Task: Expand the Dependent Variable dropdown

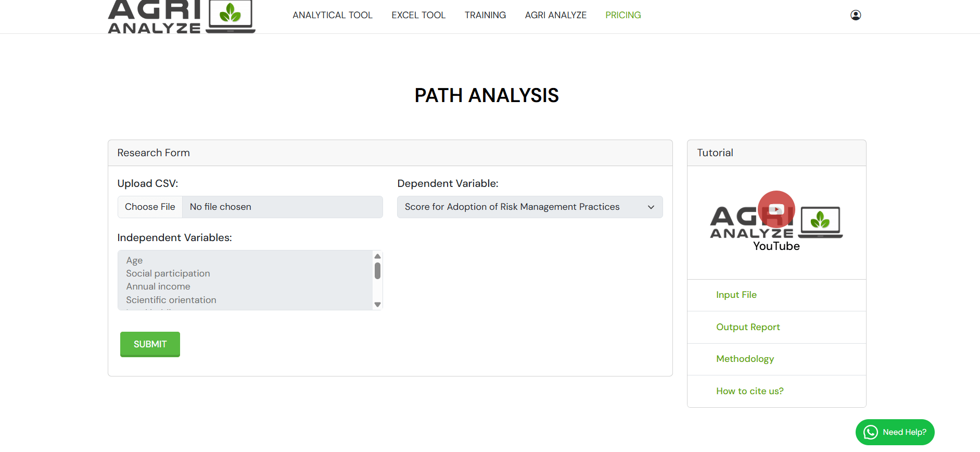Action: (x=529, y=207)
